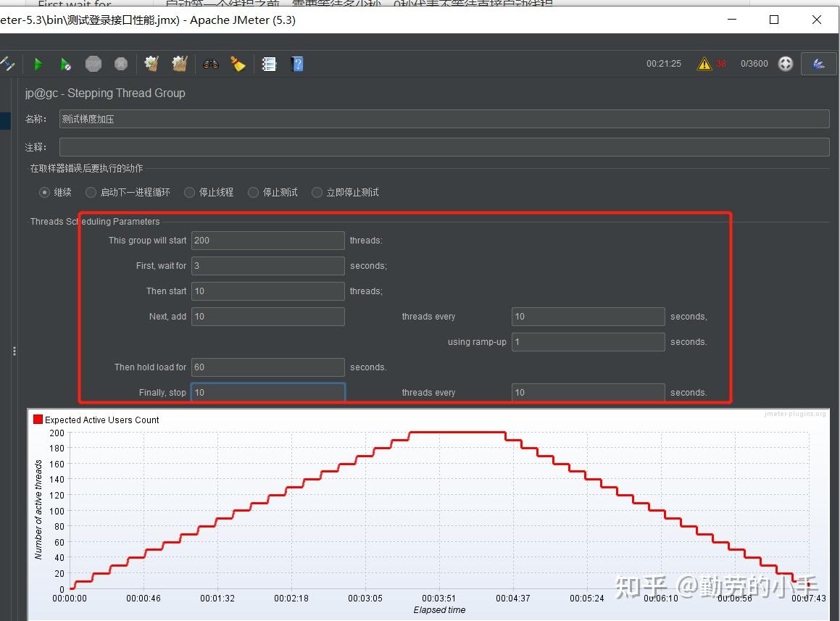Click the This group will start field
This screenshot has width=840, height=621.
pos(268,241)
